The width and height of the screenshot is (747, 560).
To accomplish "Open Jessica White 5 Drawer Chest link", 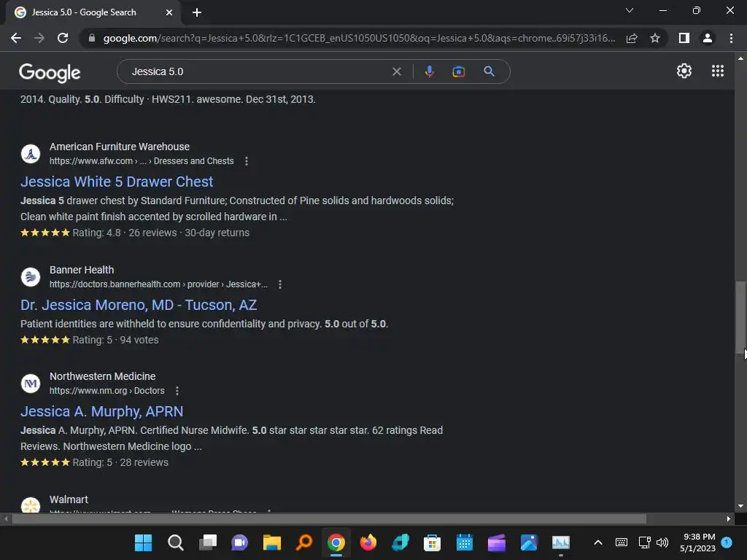I will (x=117, y=182).
